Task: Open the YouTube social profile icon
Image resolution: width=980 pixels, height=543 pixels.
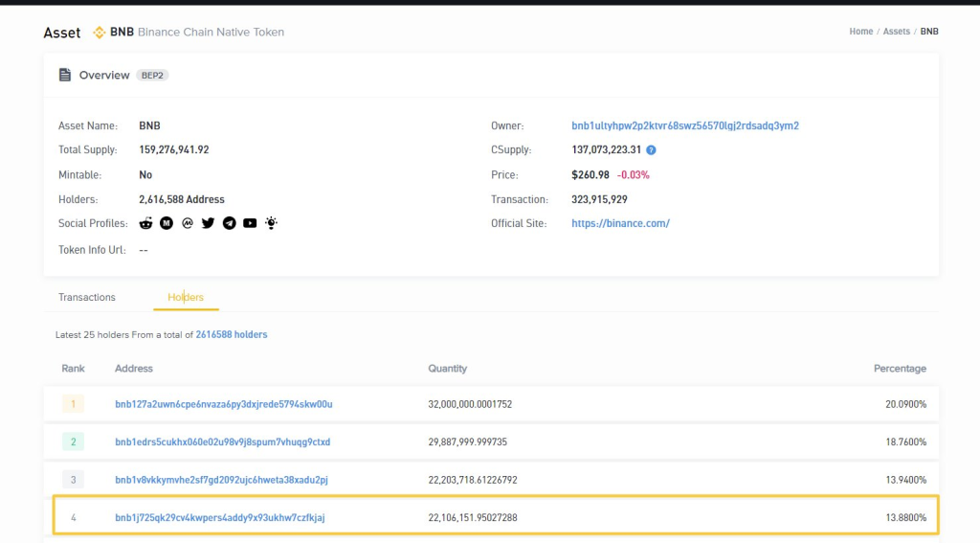Action: point(250,223)
